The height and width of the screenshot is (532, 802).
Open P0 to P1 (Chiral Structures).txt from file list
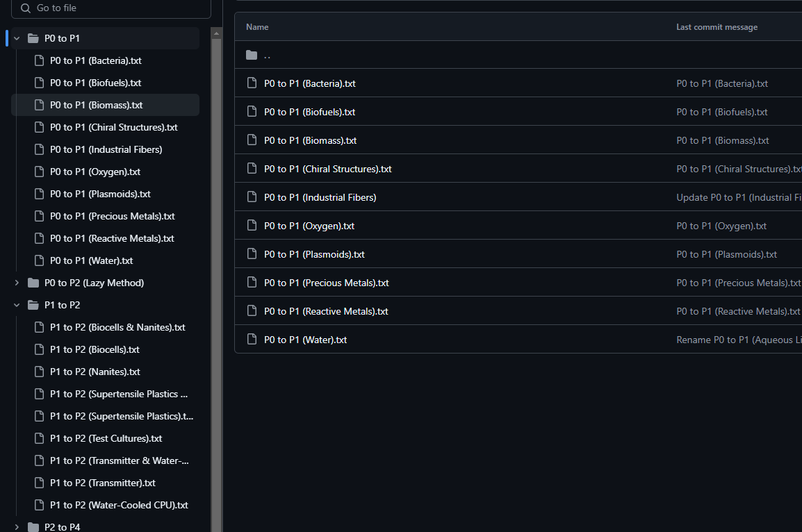click(327, 169)
